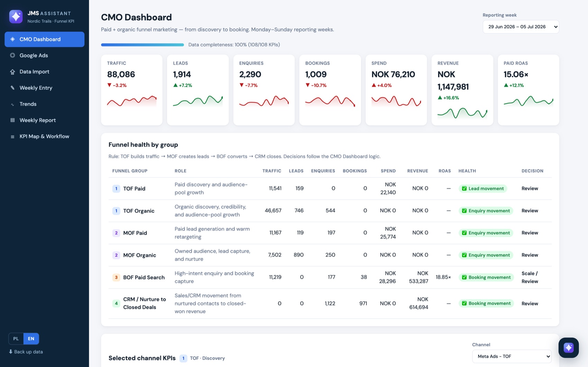
Task: Click the TOF Paid group number badge
Action: point(116,189)
